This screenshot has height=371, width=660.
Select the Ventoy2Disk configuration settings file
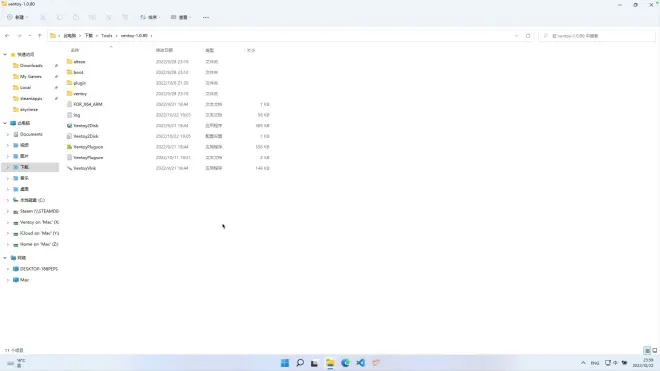tap(86, 136)
